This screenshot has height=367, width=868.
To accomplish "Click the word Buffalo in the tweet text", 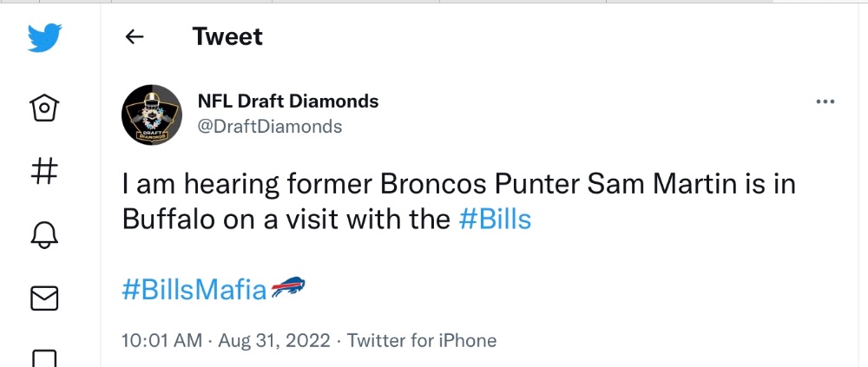I will [x=168, y=220].
